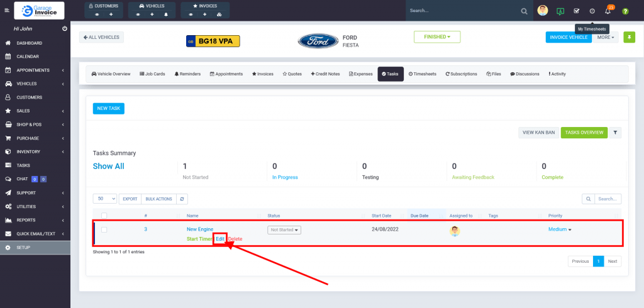Open notifications bell with 25 badge

608,10
